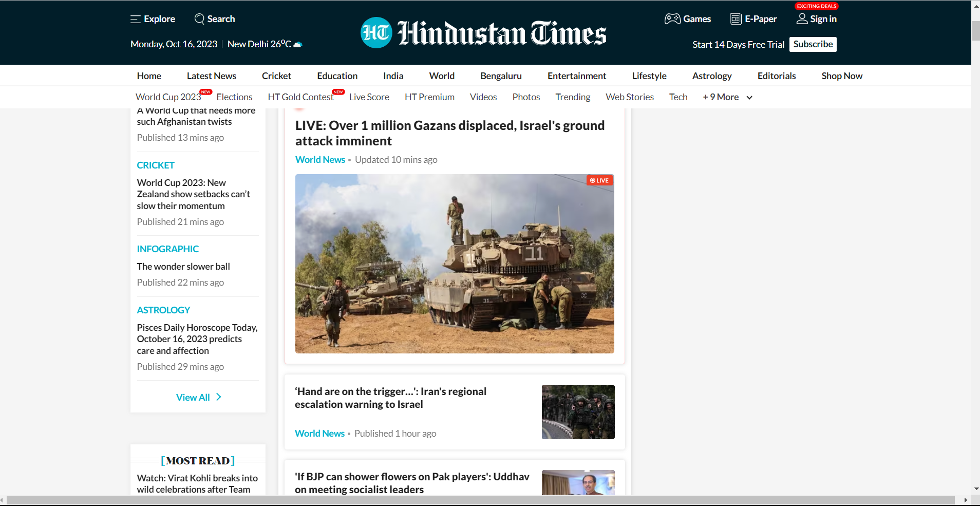Open New Zealand setbacks momentum article
980x506 pixels.
click(x=194, y=194)
